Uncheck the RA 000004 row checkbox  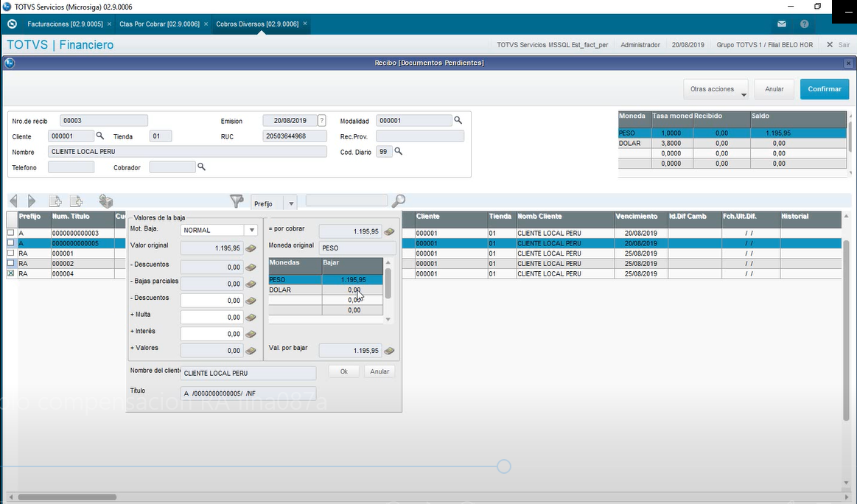(10, 273)
